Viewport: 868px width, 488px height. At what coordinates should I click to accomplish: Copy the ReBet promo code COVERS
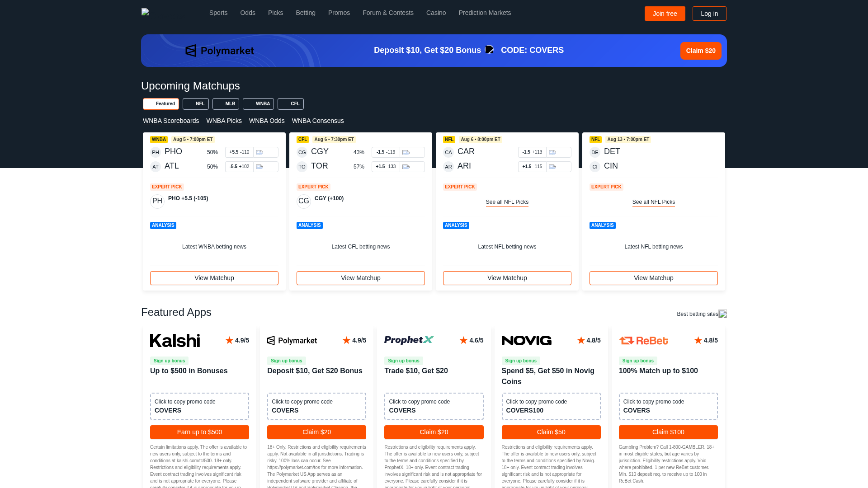click(668, 406)
